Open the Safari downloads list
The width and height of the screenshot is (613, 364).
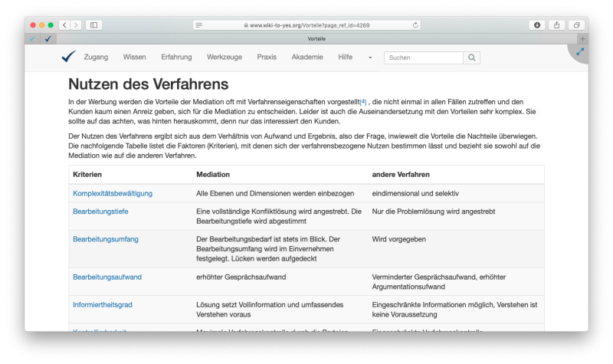537,25
